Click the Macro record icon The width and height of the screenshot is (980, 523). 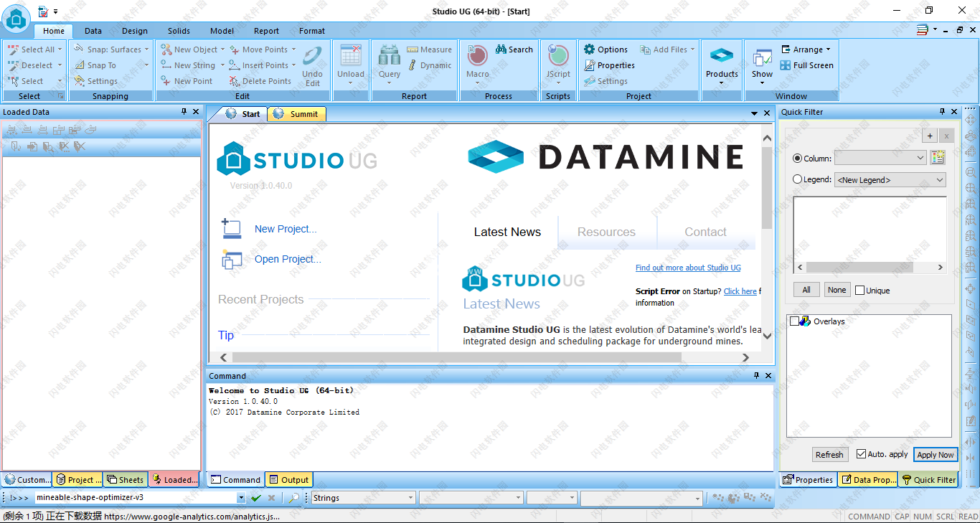(x=477, y=56)
